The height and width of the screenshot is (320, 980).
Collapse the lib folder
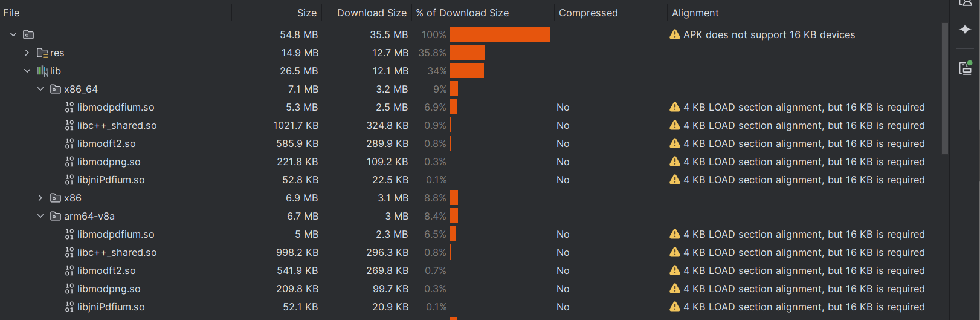27,71
